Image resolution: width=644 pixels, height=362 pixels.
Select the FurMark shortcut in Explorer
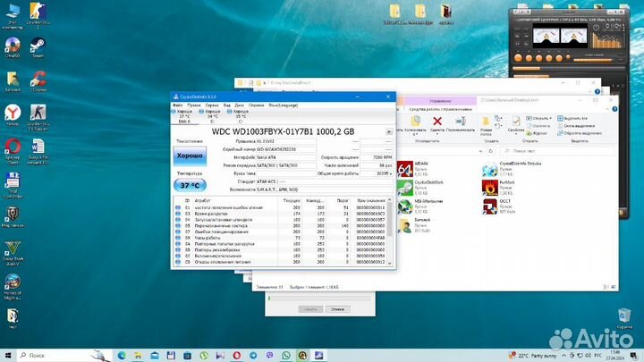click(498, 188)
